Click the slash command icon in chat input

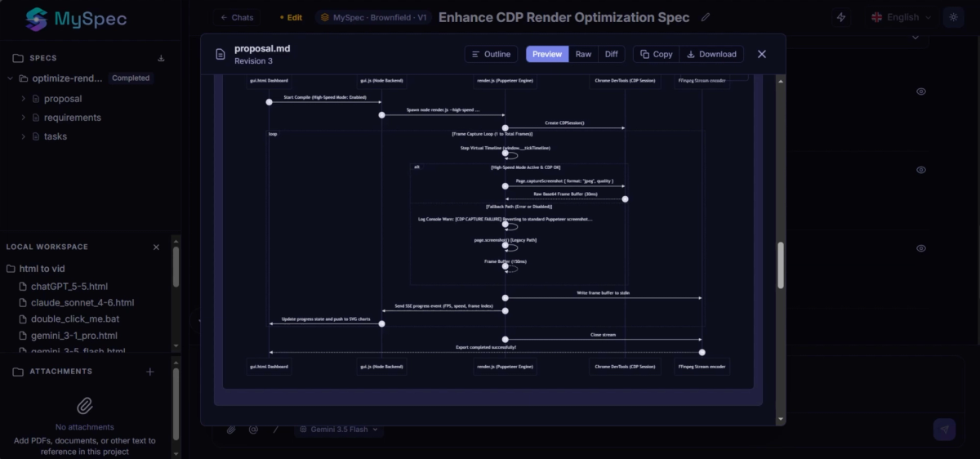276,429
